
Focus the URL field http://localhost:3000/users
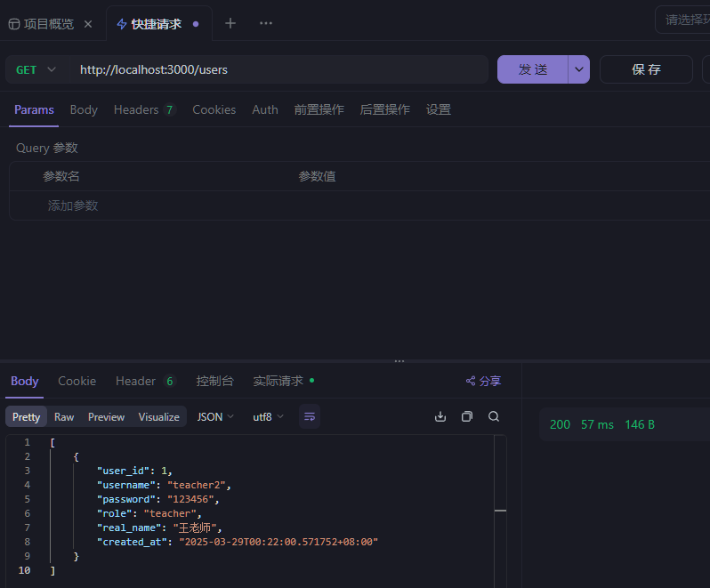coord(279,69)
